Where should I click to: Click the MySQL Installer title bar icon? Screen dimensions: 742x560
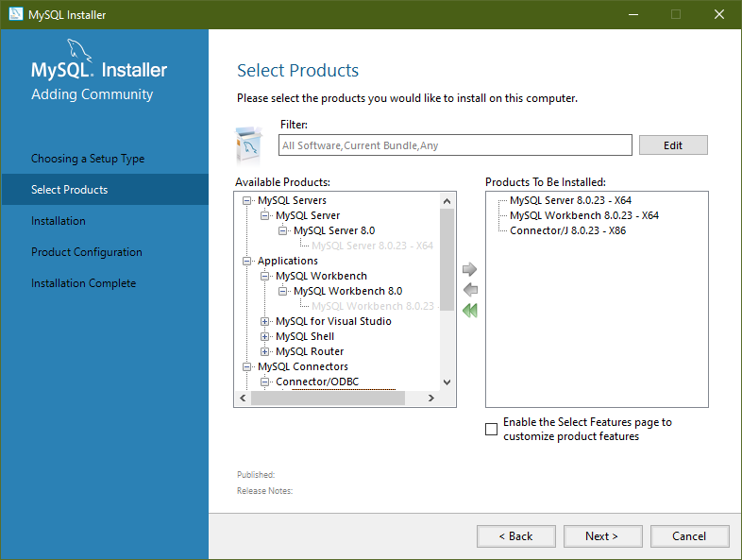[16, 14]
